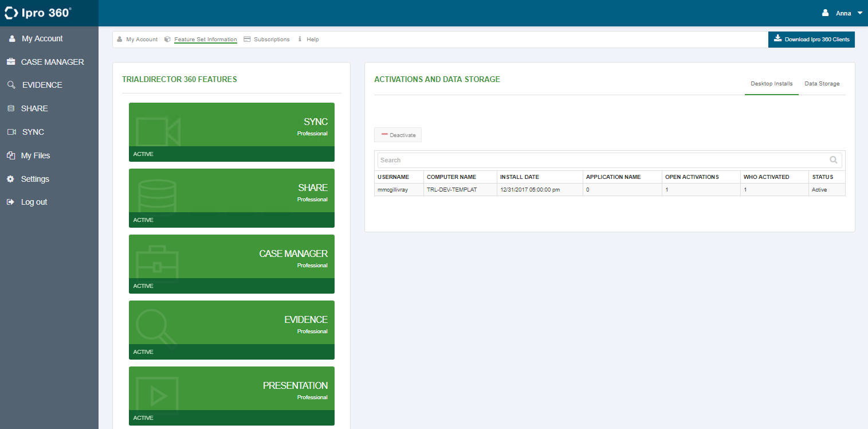
Task: Click into the activations Search field
Action: coord(602,160)
